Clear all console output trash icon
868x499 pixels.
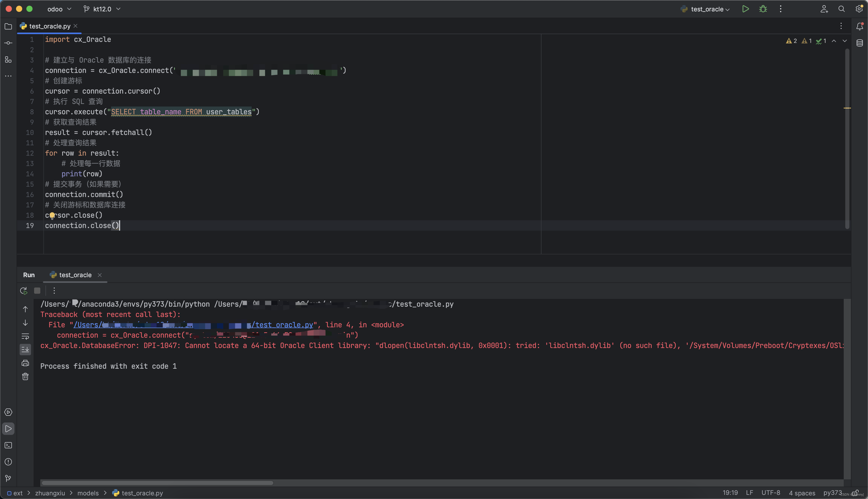pos(25,377)
